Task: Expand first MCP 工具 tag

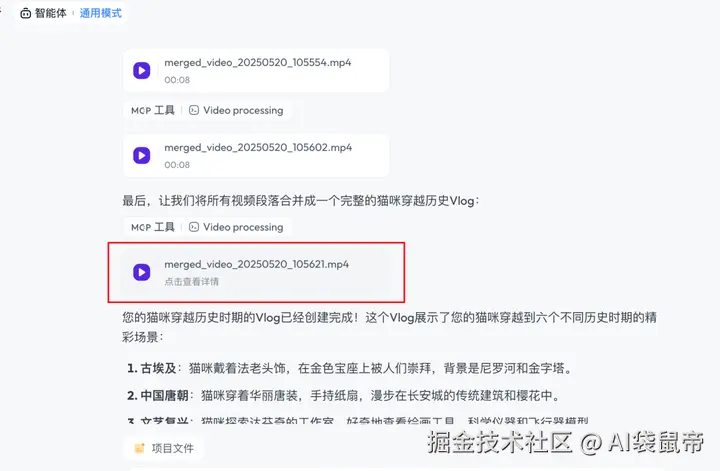Action: click(153, 110)
